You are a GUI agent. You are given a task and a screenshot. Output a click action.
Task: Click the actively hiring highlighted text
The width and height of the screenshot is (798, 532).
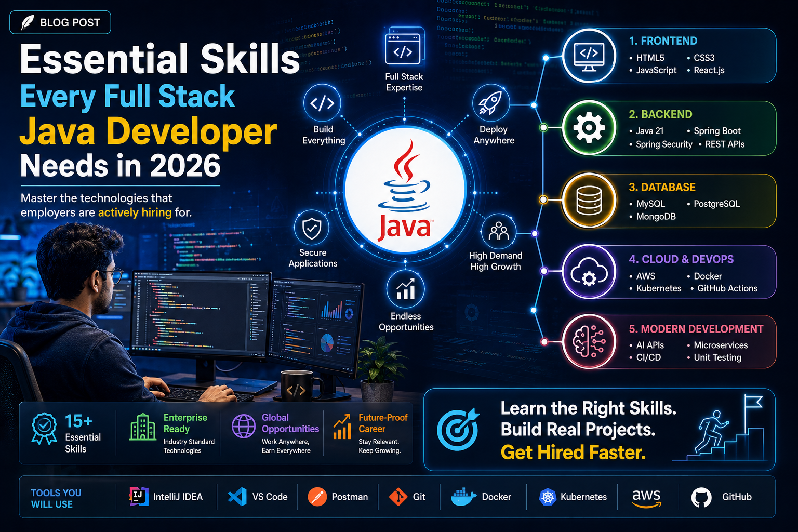(135, 212)
